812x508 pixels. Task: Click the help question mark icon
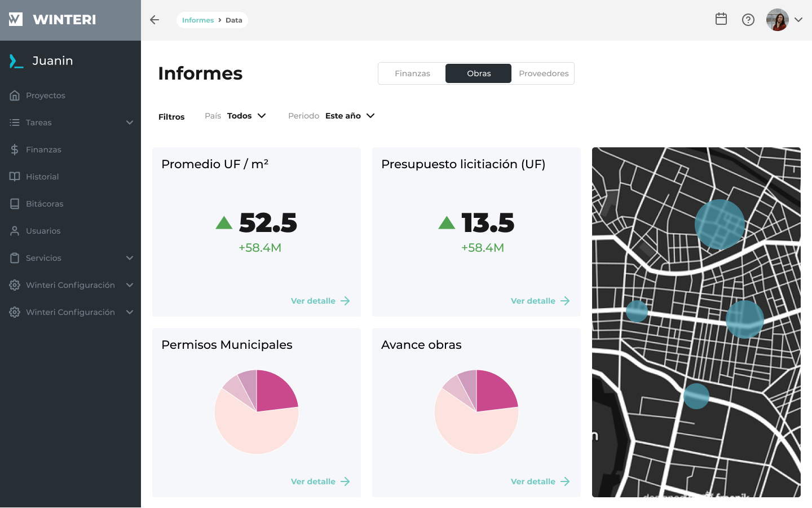(x=748, y=20)
